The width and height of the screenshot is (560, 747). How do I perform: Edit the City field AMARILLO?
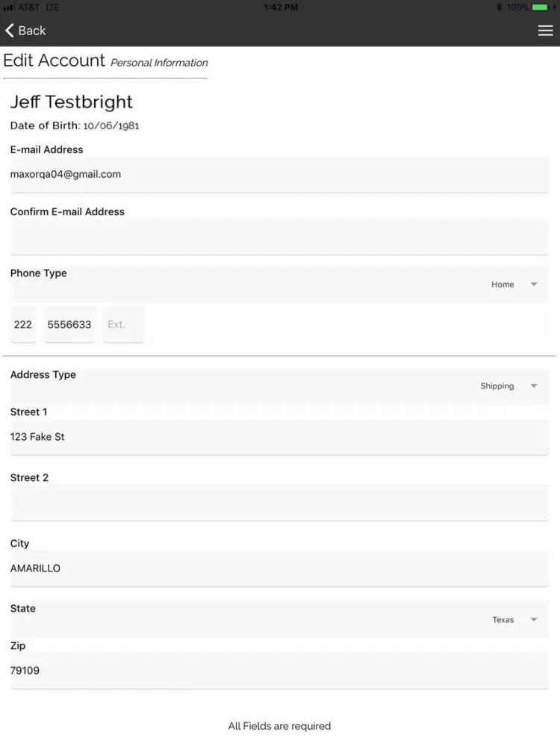pyautogui.click(x=279, y=568)
